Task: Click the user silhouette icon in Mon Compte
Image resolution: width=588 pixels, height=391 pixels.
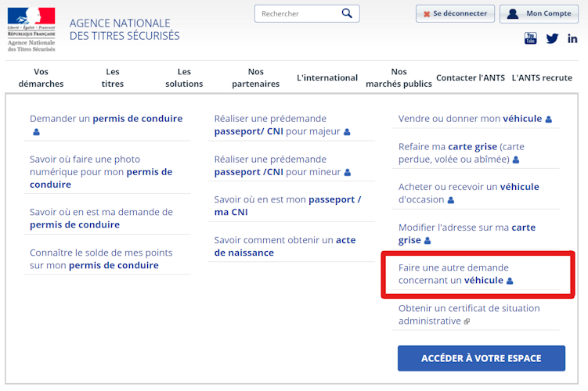Action: point(513,14)
